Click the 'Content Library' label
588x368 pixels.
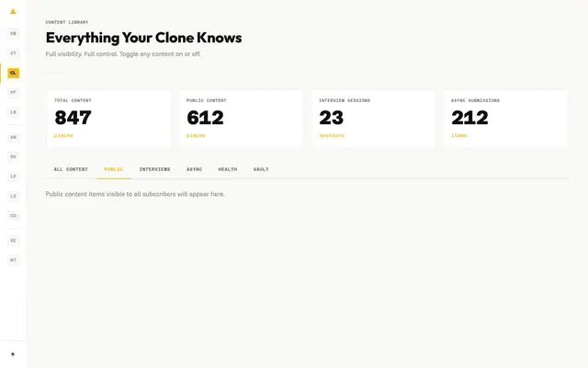coord(67,22)
